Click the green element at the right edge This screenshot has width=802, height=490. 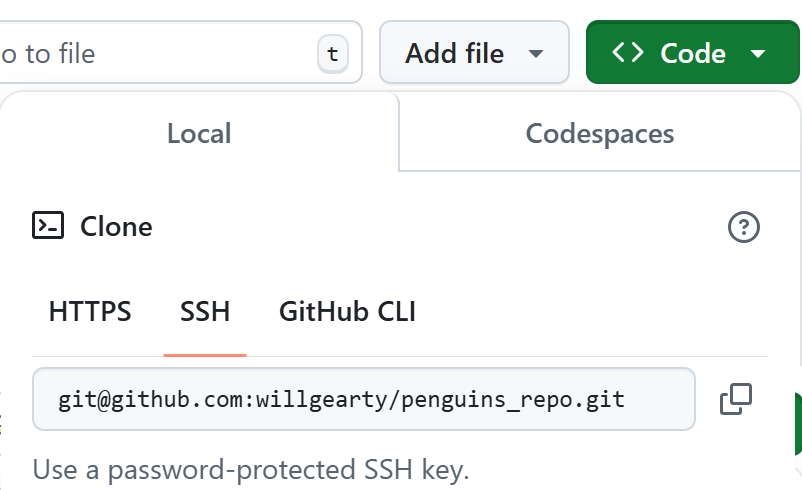tap(798, 424)
